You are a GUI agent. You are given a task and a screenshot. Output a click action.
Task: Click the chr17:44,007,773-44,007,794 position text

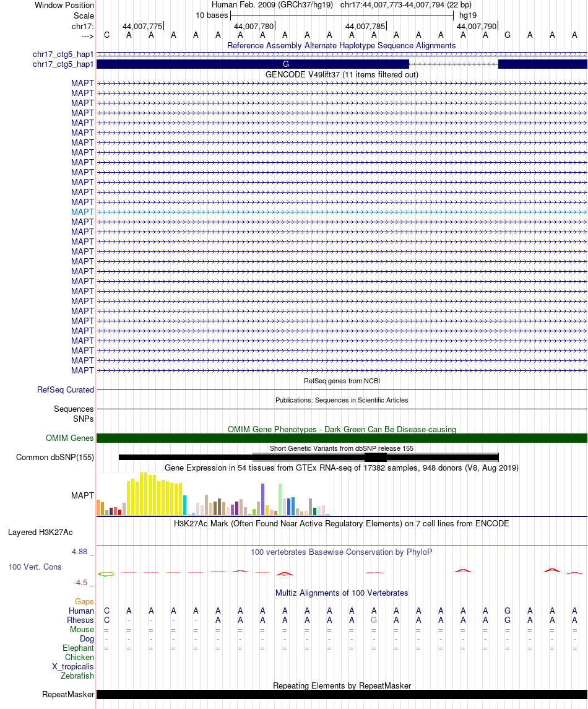[x=406, y=5]
